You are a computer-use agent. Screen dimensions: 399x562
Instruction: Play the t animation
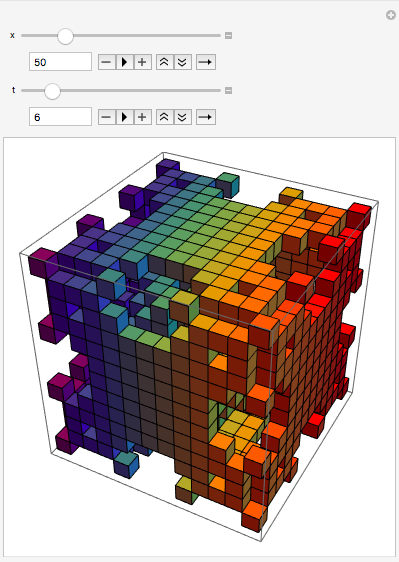[124, 117]
